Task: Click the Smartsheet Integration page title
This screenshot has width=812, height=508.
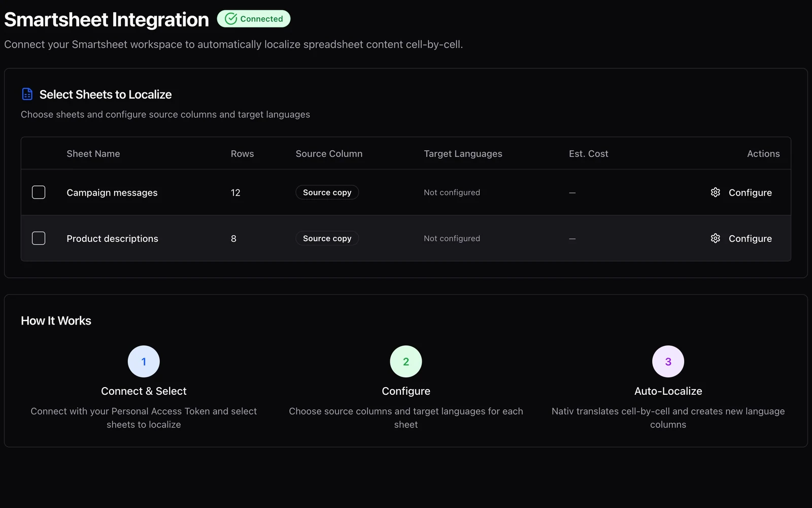Action: 107,20
